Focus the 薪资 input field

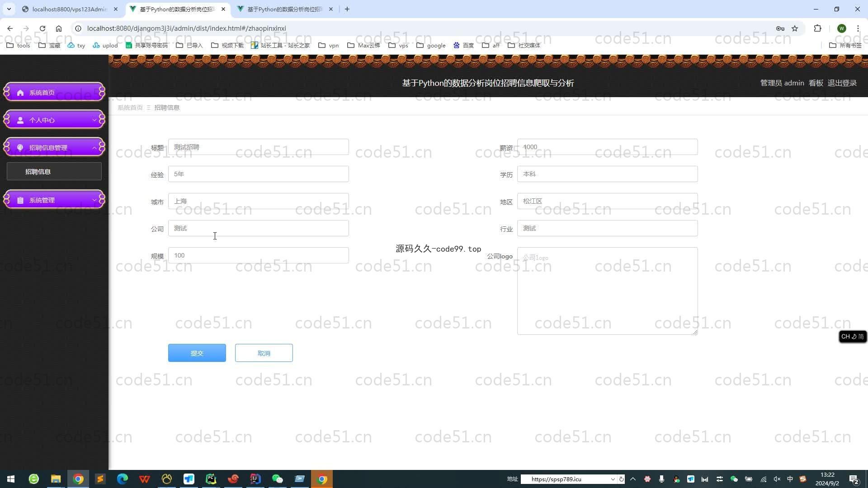[608, 147]
